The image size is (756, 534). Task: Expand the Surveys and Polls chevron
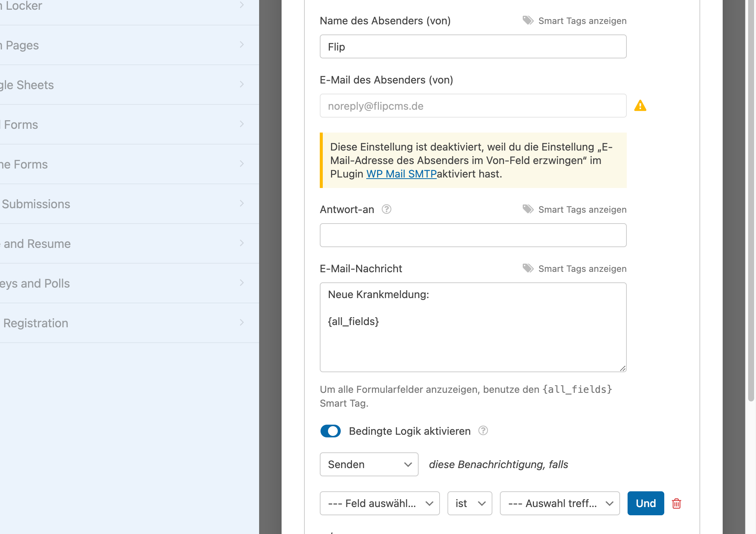point(242,283)
